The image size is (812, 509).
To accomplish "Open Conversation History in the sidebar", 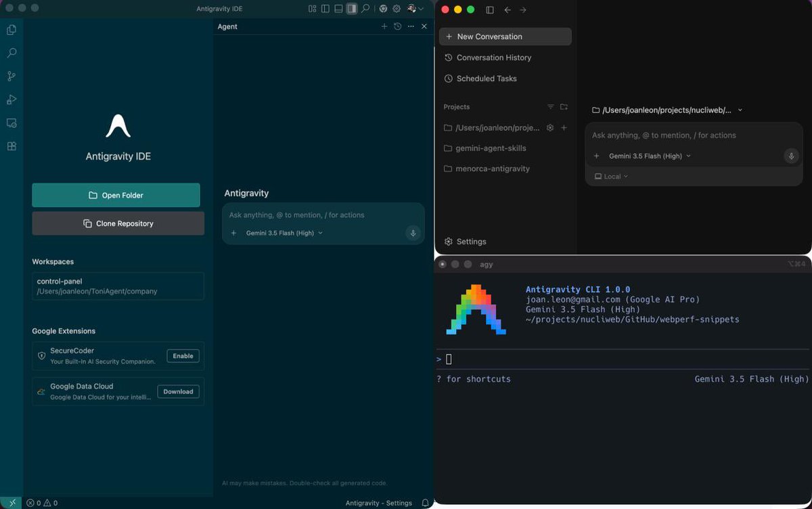I will pyautogui.click(x=505, y=58).
